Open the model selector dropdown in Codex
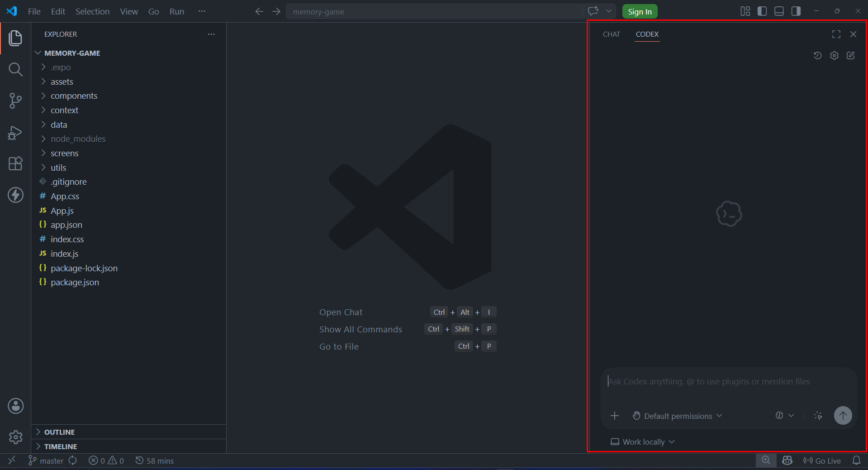 click(785, 416)
